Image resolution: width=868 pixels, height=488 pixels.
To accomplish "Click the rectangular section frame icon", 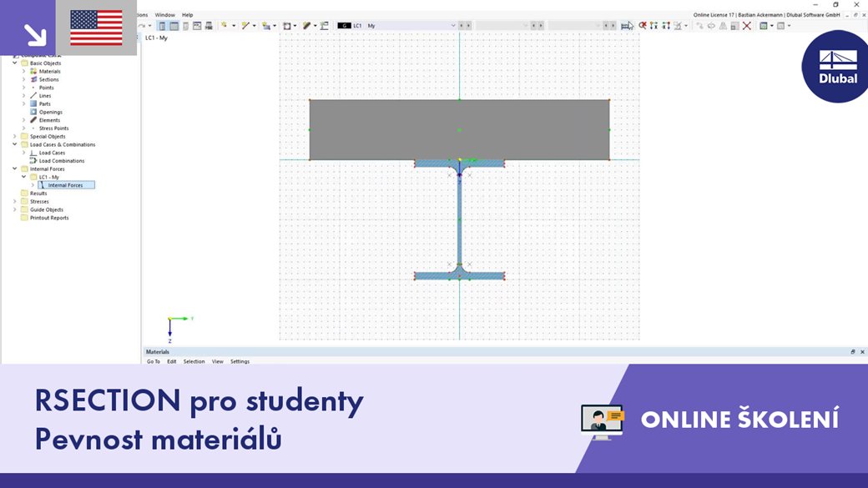I will point(287,26).
